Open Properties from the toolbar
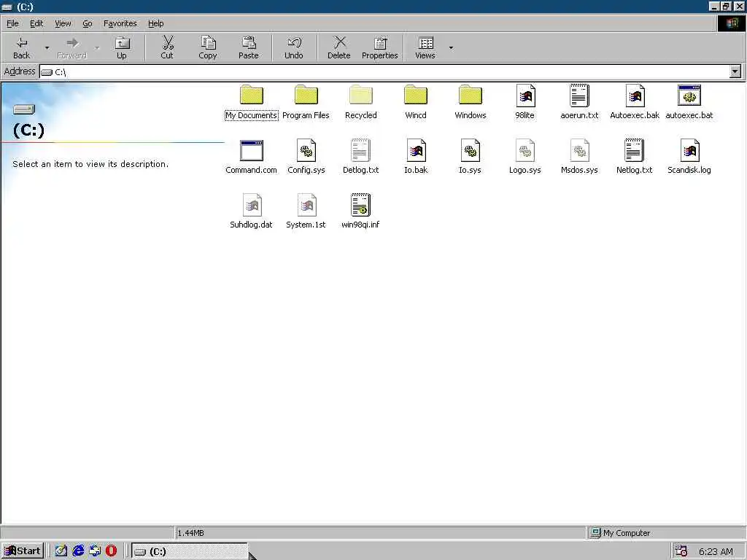Image resolution: width=747 pixels, height=560 pixels. tap(379, 47)
